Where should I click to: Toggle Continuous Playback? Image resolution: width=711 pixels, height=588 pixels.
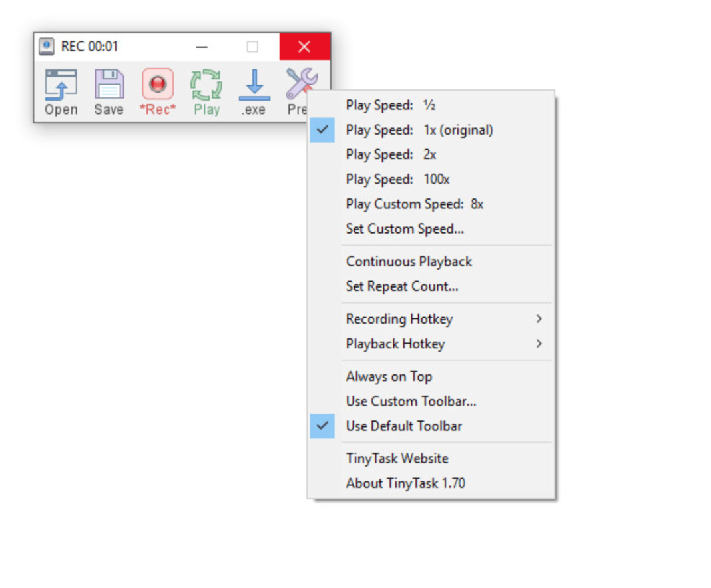tap(408, 261)
